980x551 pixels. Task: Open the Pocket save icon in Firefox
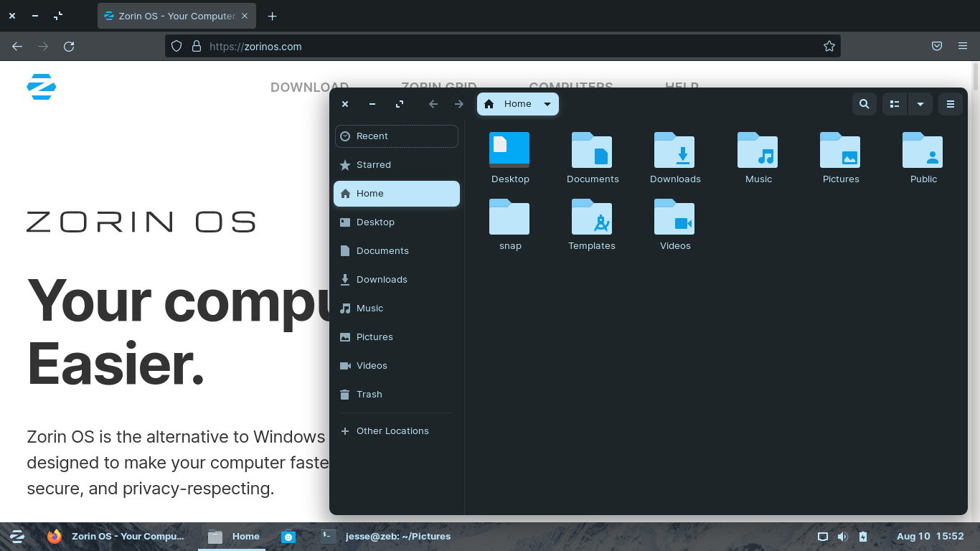(937, 46)
